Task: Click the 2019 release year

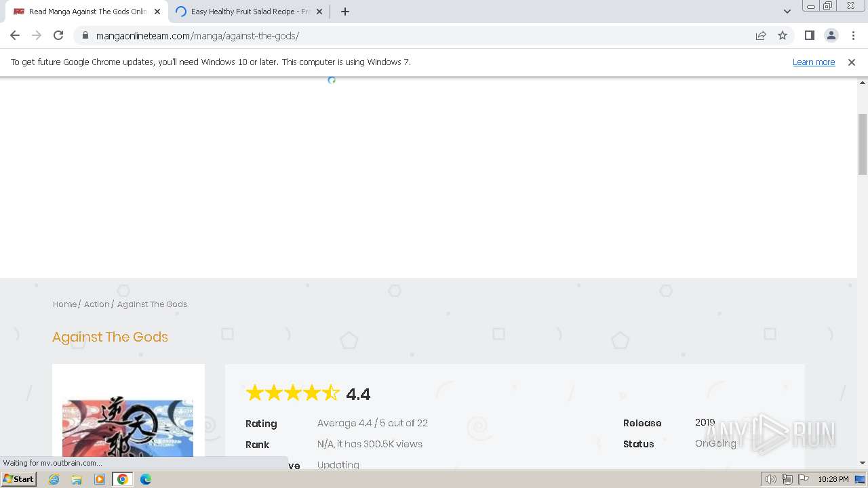Action: [x=705, y=422]
